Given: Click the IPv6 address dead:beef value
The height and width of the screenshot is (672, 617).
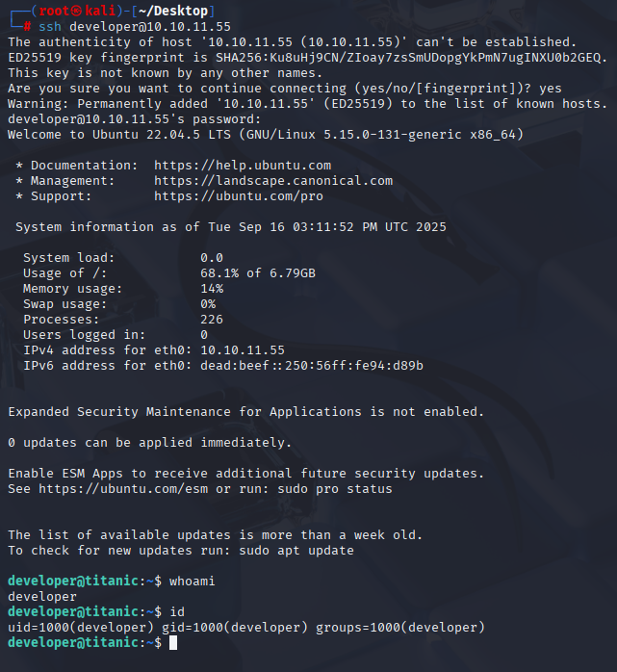Looking at the screenshot, I should coord(312,366).
